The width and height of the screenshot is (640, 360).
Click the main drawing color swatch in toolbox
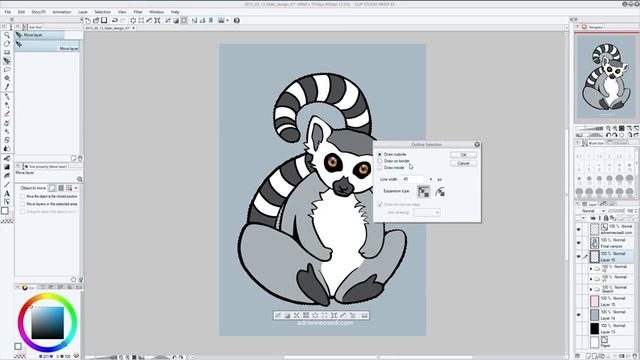(x=4, y=211)
